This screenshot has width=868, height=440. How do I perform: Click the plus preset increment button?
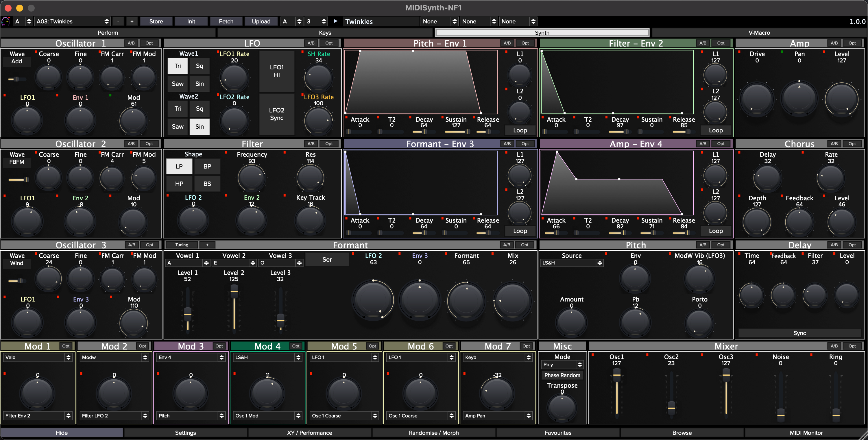132,22
